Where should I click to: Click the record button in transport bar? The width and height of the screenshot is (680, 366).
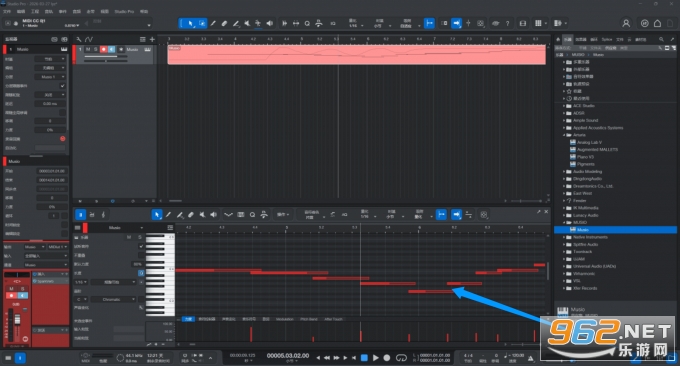click(387, 358)
